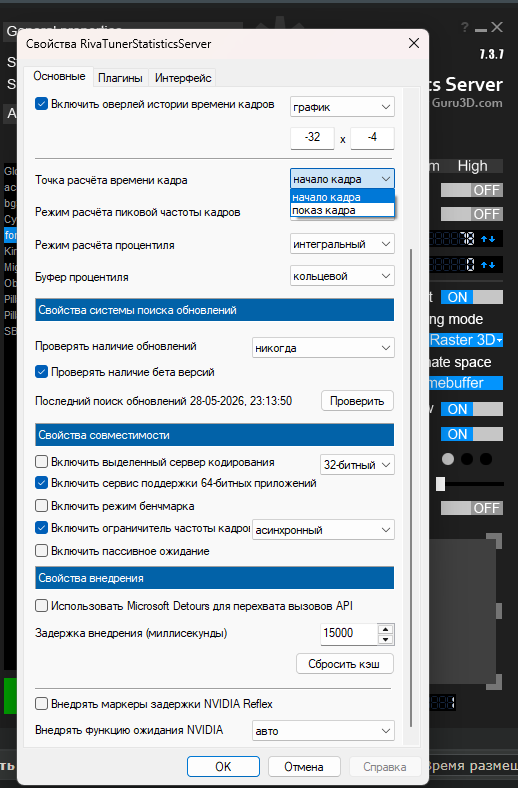
Task: Click the Свойства внедрения section header
Action: pos(215,578)
